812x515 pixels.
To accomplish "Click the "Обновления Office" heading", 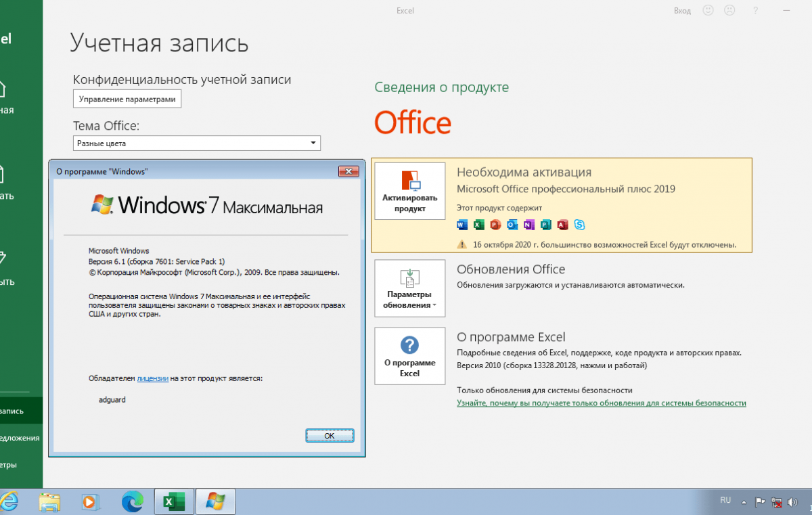I will click(511, 269).
